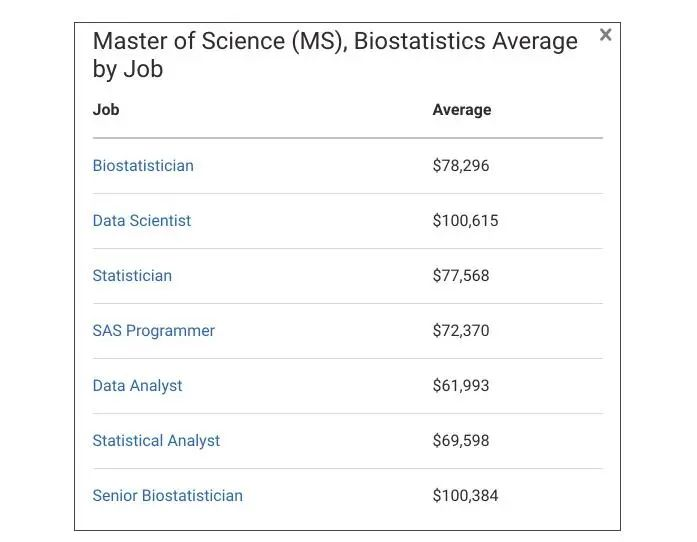697x542 pixels.
Task: Open the Data Scientist job link
Action: [141, 221]
